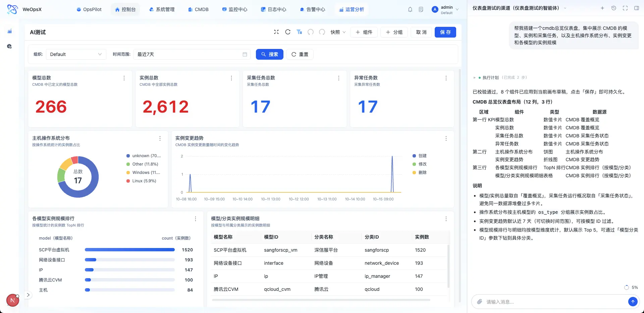Click the redo arrow icon
Viewport: 644px width, 313px height.
(322, 32)
